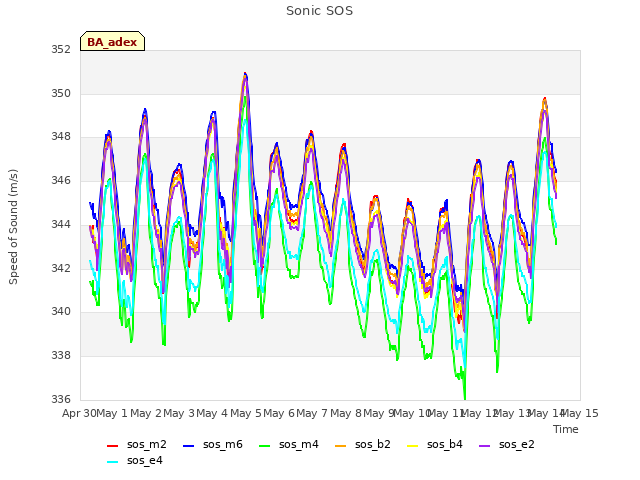Viewport: 640px width, 480px height.
Task: Click the Sonic SOS chart title
Action: 319,11
